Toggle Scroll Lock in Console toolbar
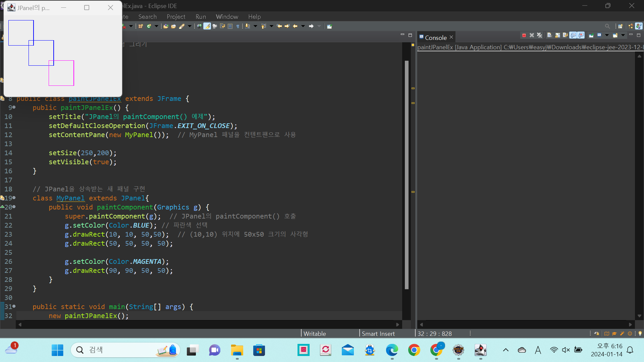The width and height of the screenshot is (644, 362). click(557, 35)
